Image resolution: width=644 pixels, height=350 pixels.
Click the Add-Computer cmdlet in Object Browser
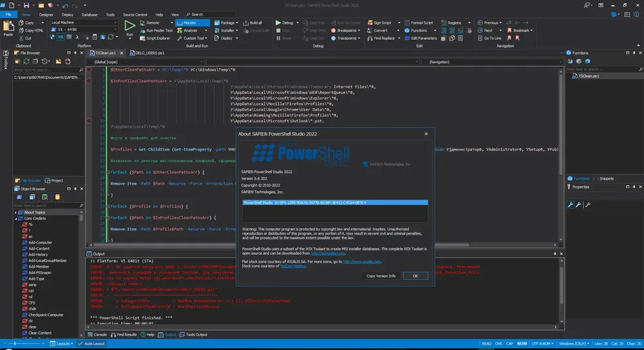tap(37, 243)
